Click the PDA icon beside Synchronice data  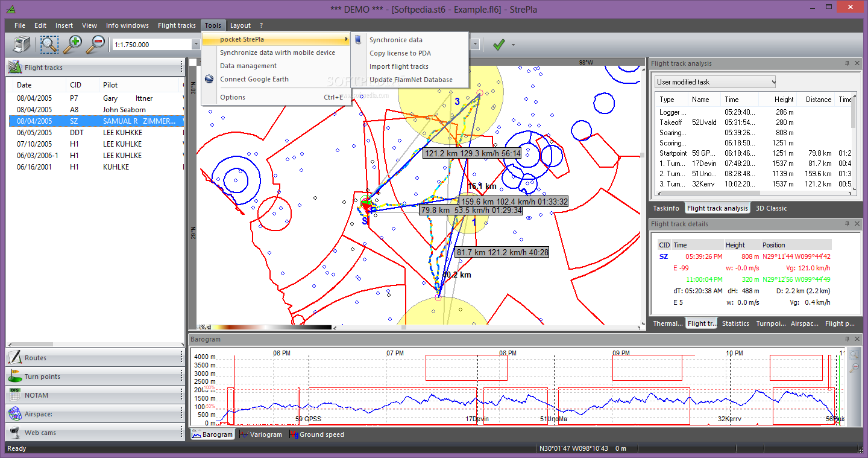tap(359, 40)
